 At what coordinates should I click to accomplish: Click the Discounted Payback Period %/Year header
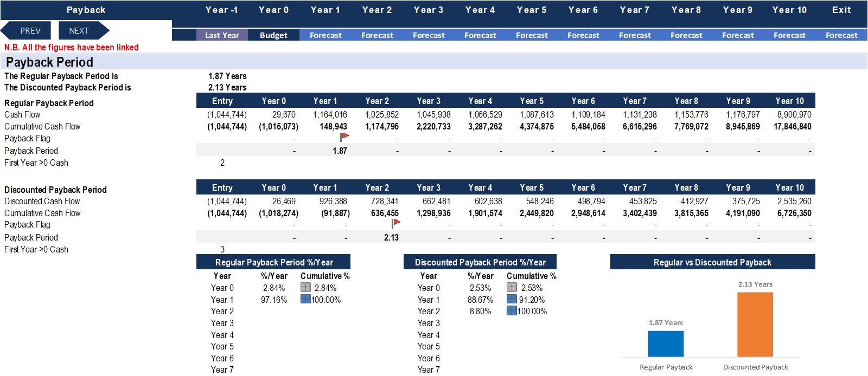coord(480,262)
